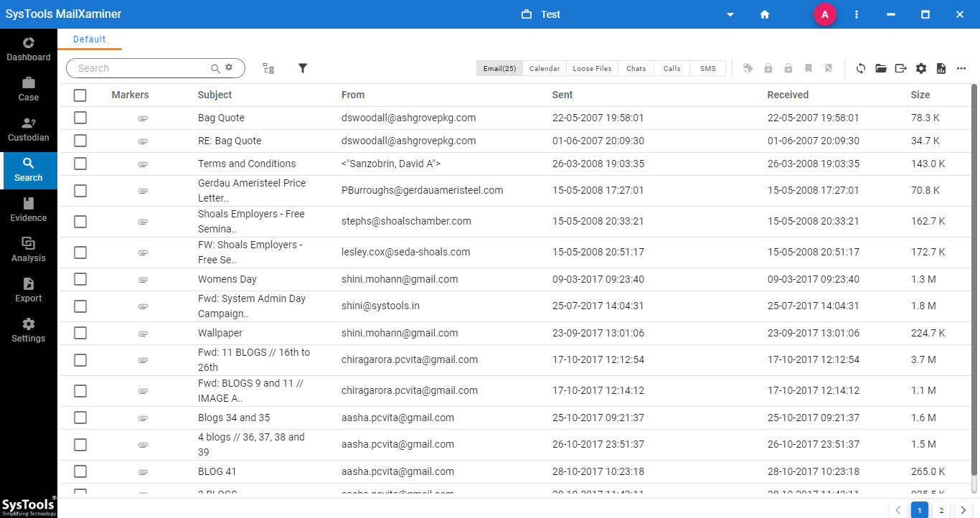Open list settings gear in toolbar
980x518 pixels.
pos(921,68)
